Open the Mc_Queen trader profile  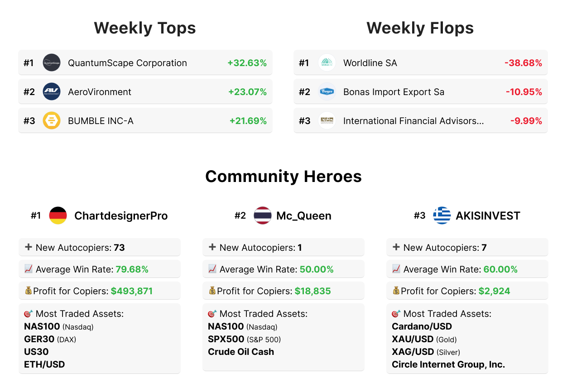coord(304,216)
